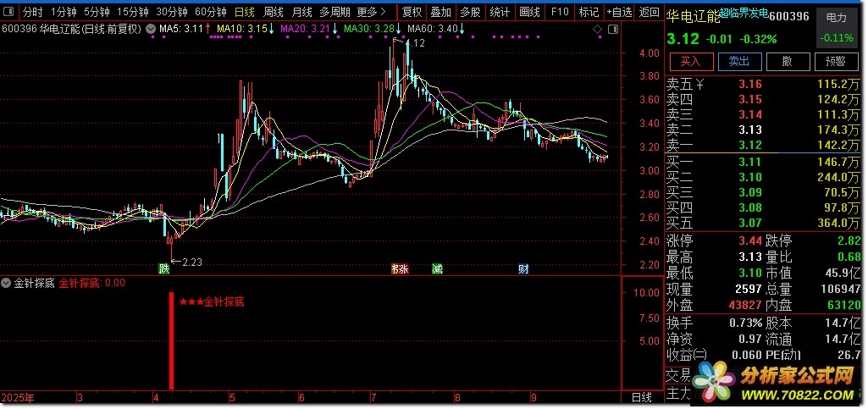Click the 买二 price 3.10

click(x=752, y=178)
